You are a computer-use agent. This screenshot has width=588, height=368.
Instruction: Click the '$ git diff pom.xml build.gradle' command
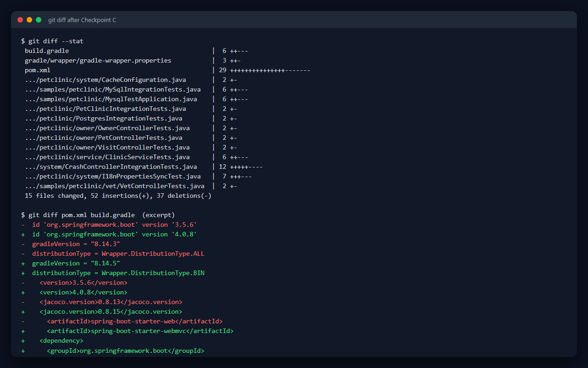98,215
